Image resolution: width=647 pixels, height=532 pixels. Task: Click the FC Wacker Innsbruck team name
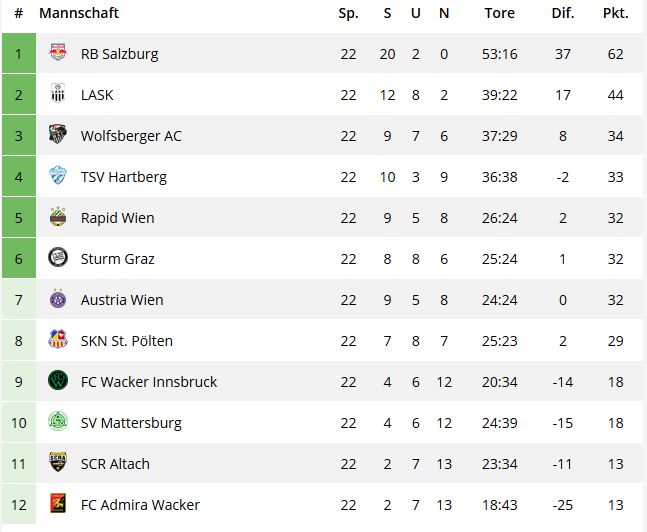(x=149, y=382)
